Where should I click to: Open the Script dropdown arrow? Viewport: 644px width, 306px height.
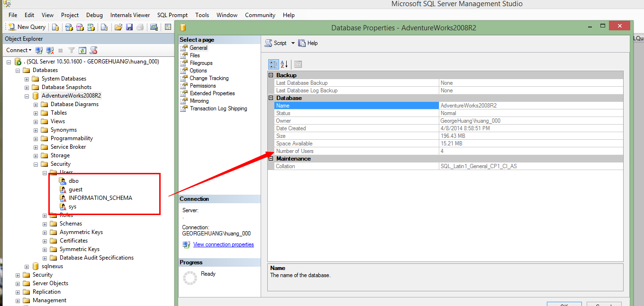tap(293, 43)
